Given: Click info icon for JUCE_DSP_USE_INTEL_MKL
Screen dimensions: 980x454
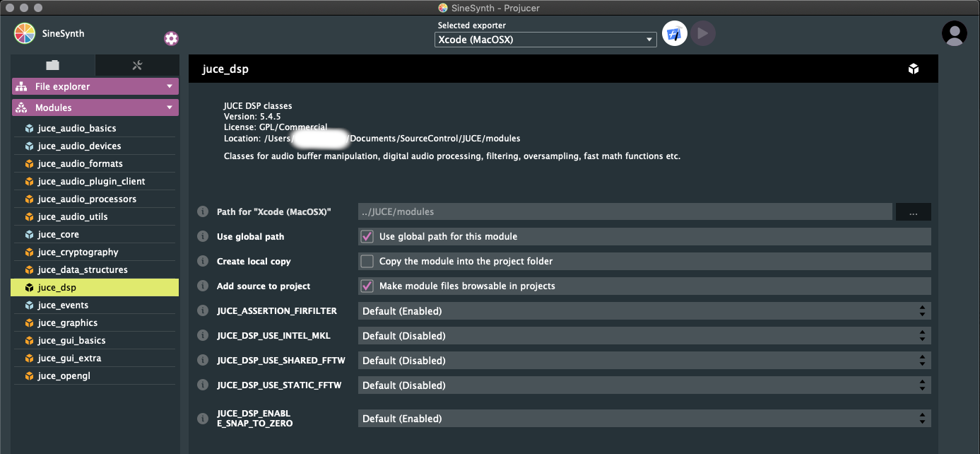Looking at the screenshot, I should click(x=203, y=335).
